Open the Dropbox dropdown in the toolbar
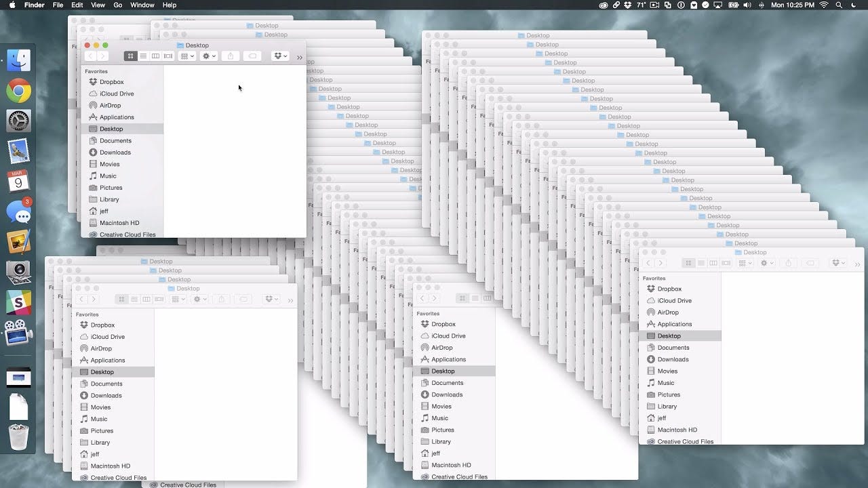The image size is (868, 488). coord(280,56)
